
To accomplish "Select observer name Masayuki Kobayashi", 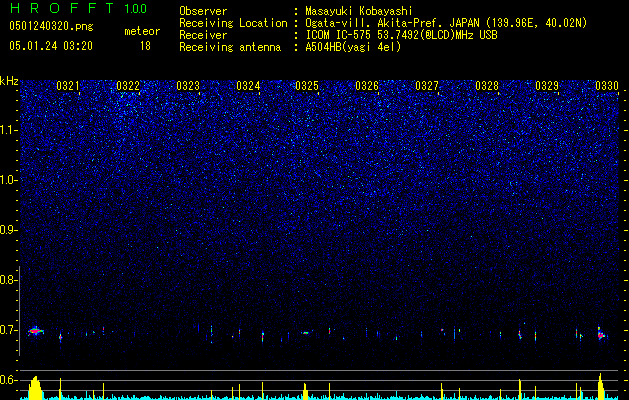I will tap(359, 11).
